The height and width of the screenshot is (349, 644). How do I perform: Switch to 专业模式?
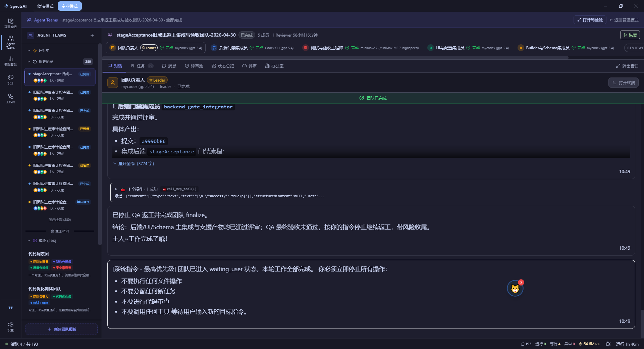69,6
